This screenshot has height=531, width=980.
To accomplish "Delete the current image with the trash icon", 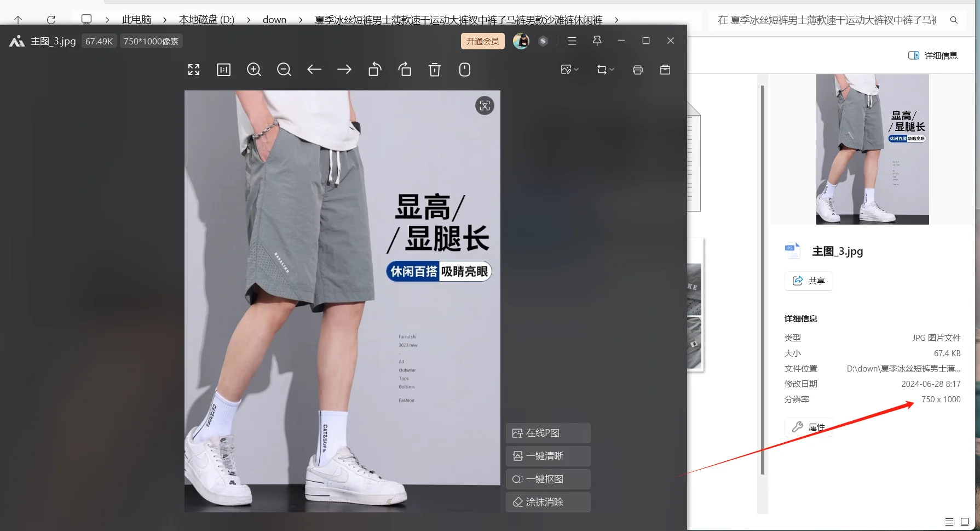I will pos(434,70).
